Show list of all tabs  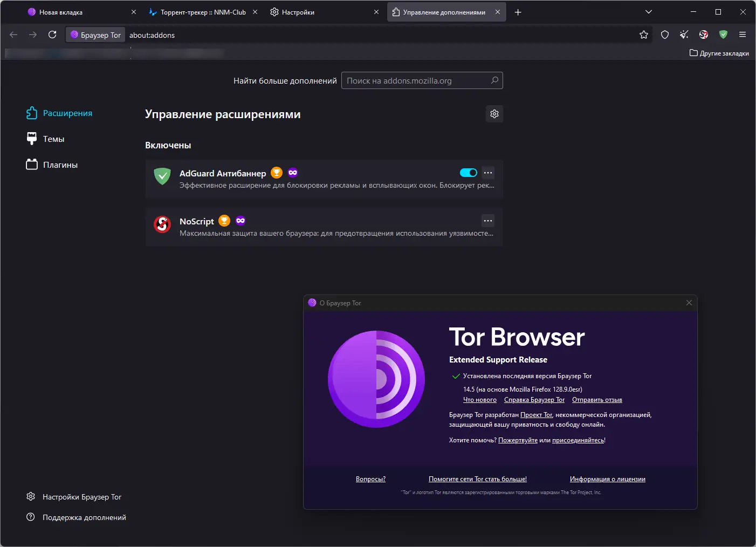click(x=649, y=12)
